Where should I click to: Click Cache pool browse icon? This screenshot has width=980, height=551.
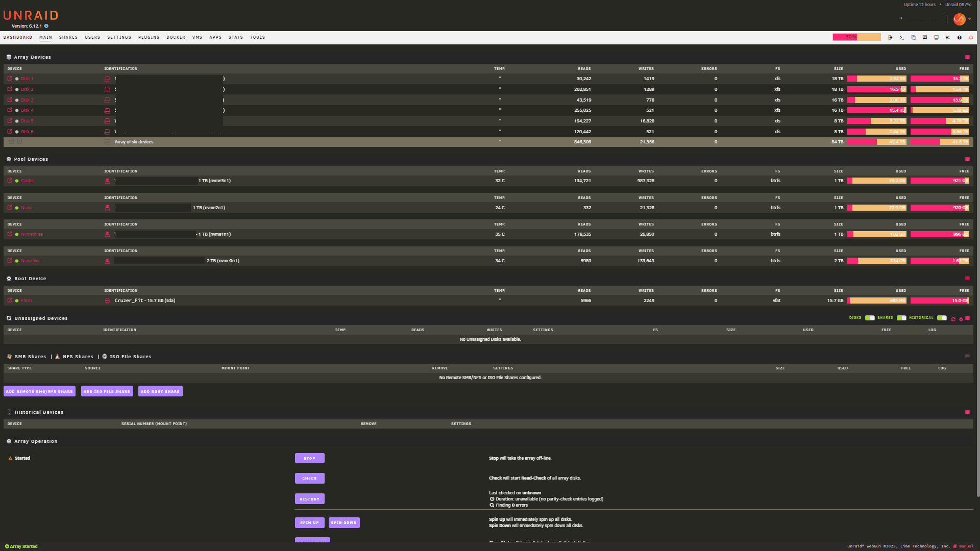point(10,181)
